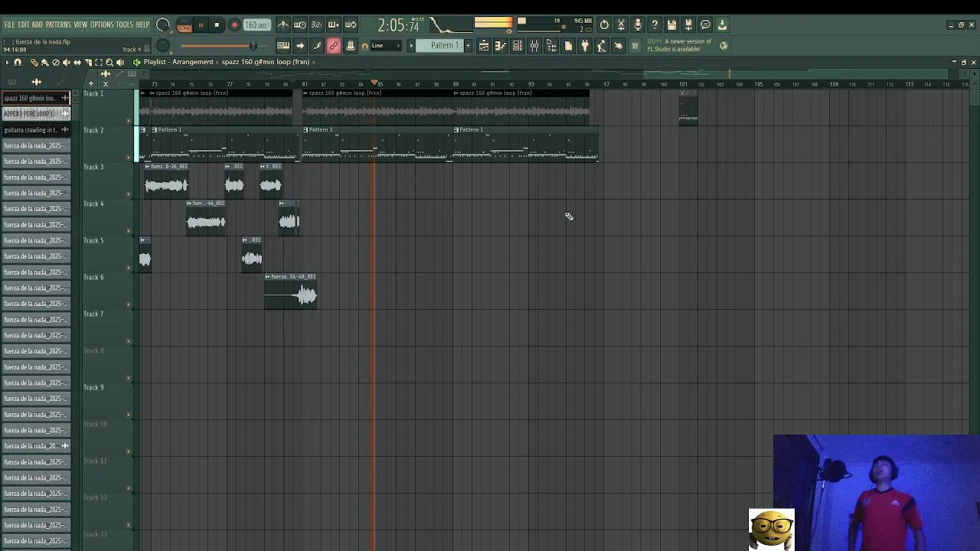Screen dimensions: 980x551
Task: Mute Track 1 with its green dot
Action: tap(129, 121)
